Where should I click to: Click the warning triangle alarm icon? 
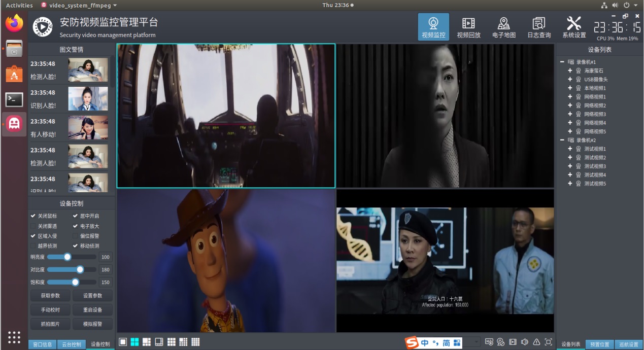pos(536,342)
